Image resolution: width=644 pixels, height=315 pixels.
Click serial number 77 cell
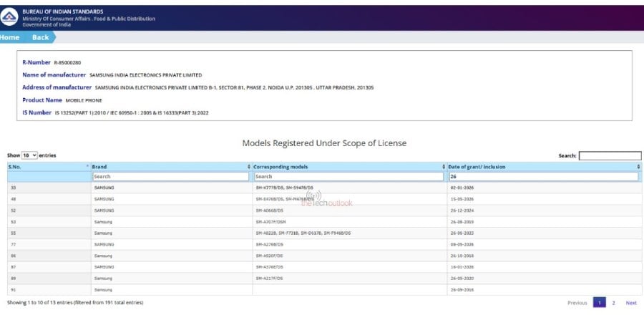(x=49, y=244)
